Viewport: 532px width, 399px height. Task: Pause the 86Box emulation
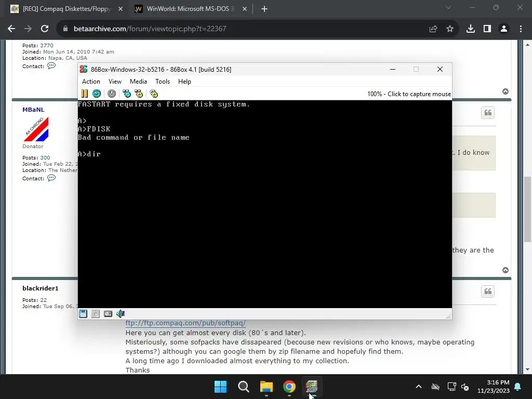(85, 94)
